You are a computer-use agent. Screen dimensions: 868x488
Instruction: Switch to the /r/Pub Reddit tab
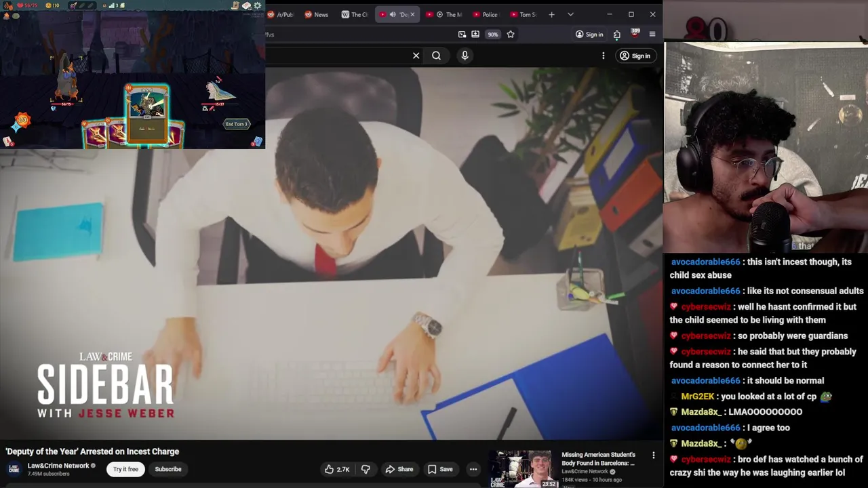click(281, 14)
